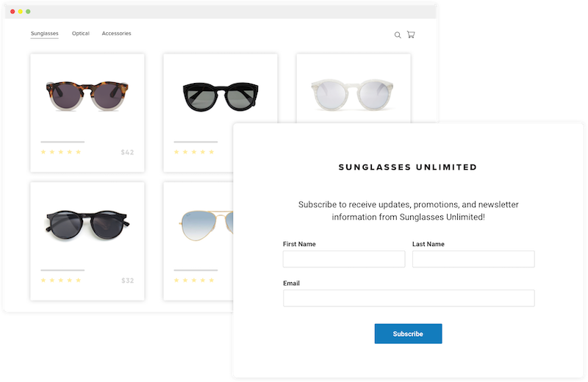Image resolution: width=588 pixels, height=382 pixels.
Task: Open the shopping cart icon
Action: click(411, 35)
